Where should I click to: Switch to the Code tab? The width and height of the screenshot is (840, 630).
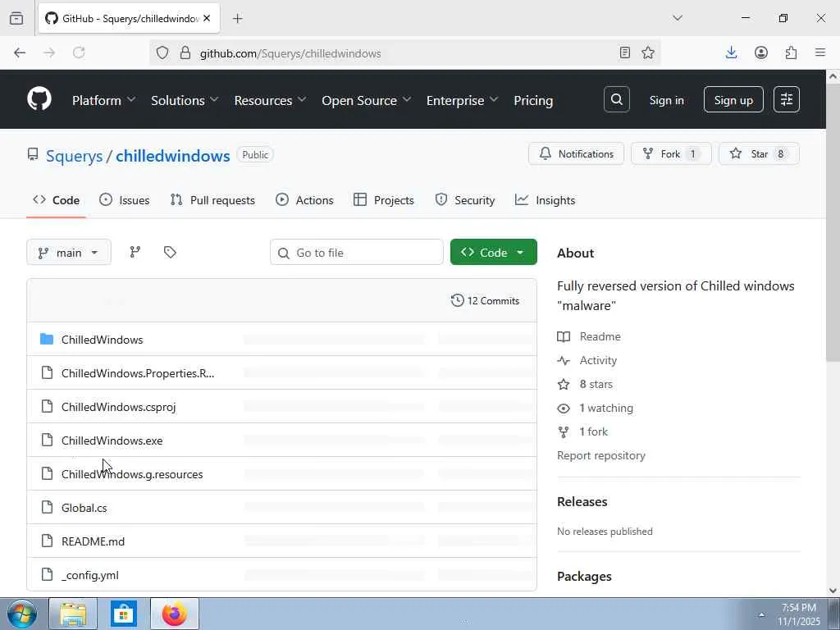click(x=57, y=200)
